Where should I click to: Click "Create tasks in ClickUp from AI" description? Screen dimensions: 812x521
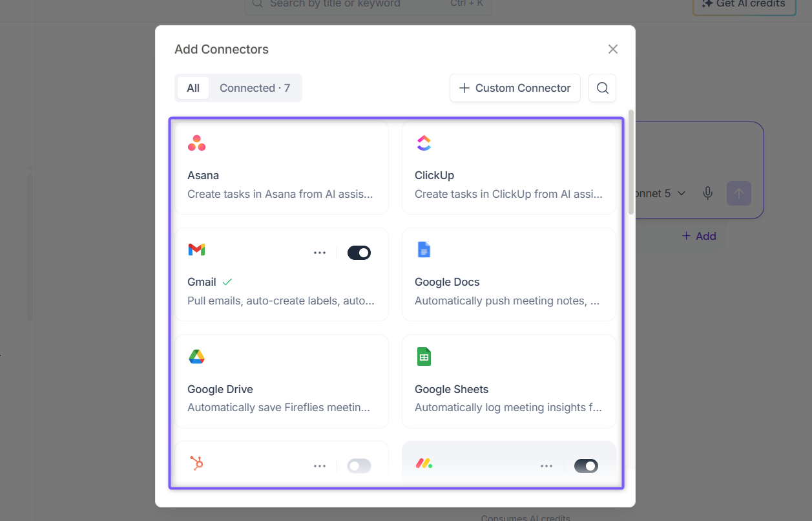(508, 194)
